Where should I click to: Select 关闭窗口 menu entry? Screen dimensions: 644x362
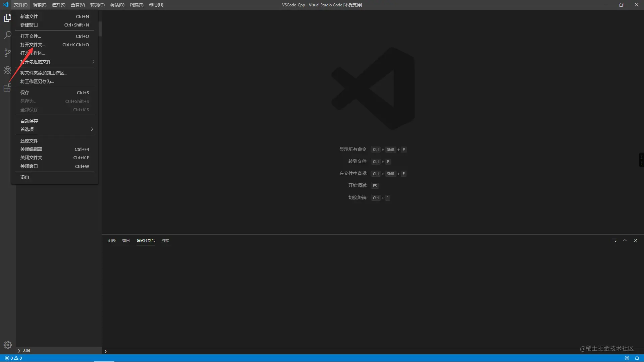[x=55, y=166]
